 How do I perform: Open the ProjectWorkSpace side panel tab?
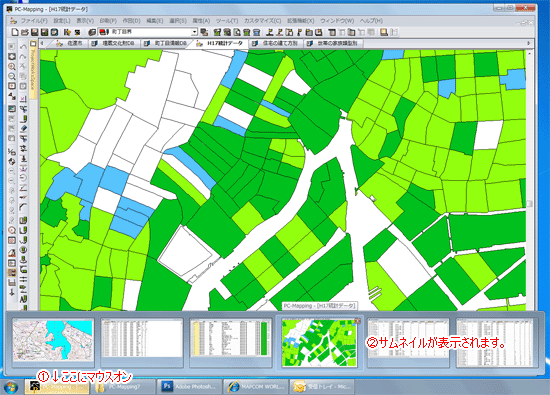(x=33, y=69)
